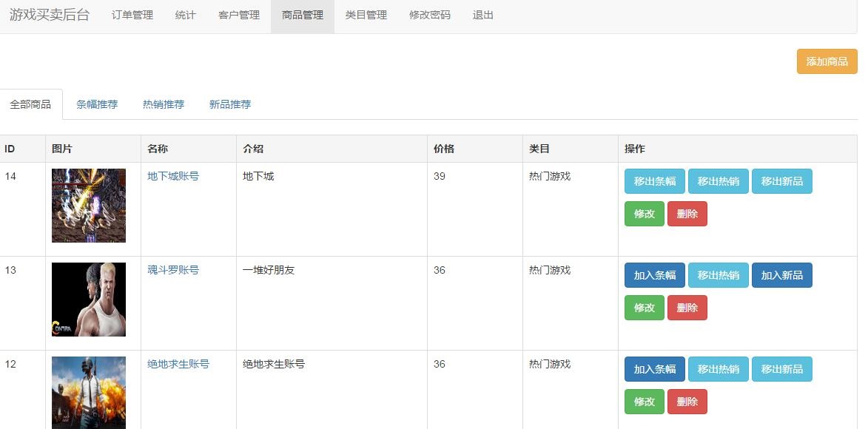The image size is (868, 429).
Task: Click the 游戏买卖后台 brand title
Action: coord(50,15)
